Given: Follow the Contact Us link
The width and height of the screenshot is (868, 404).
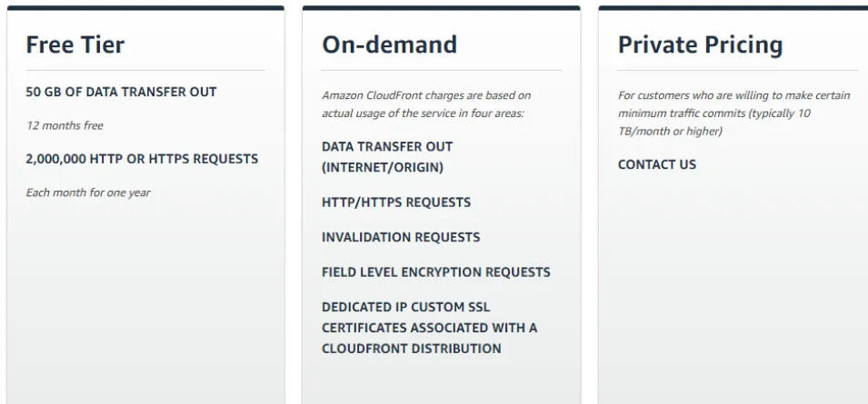Looking at the screenshot, I should click(x=657, y=164).
